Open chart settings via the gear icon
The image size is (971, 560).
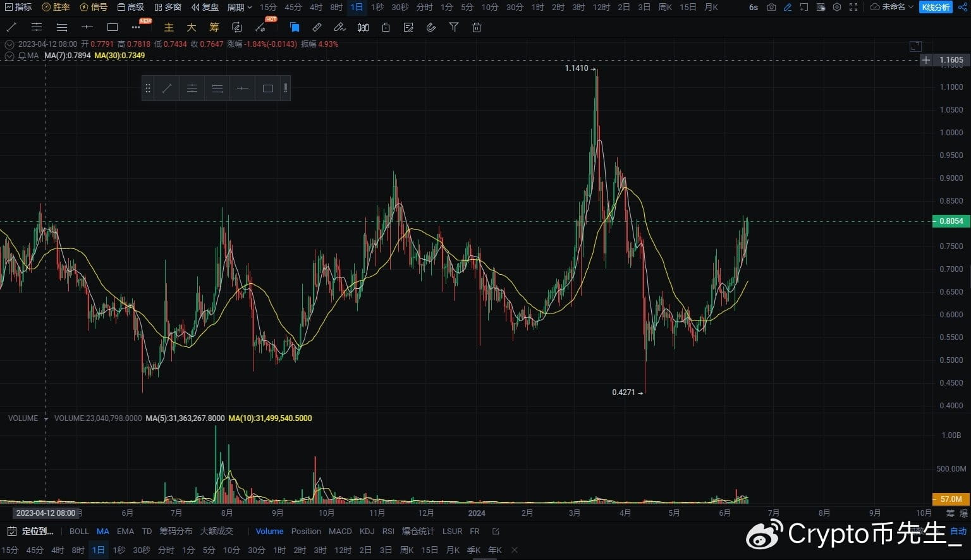[x=837, y=7]
